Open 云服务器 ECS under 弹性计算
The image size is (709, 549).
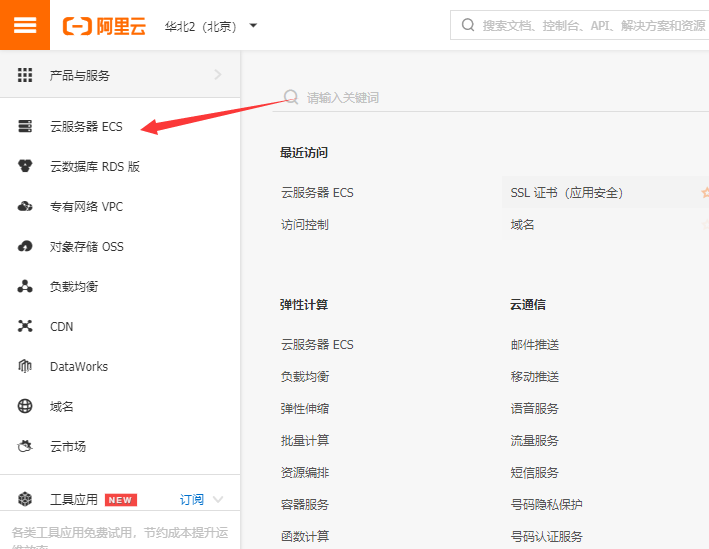tap(317, 345)
